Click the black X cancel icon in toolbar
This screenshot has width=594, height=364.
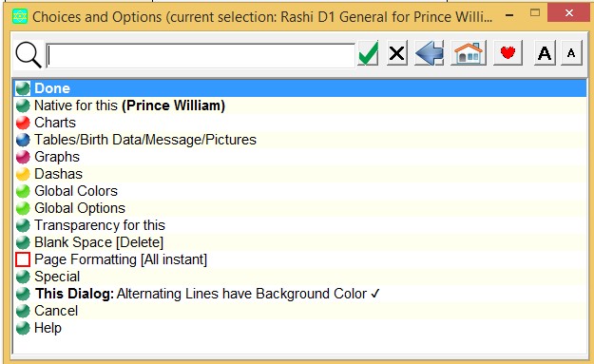(x=397, y=53)
